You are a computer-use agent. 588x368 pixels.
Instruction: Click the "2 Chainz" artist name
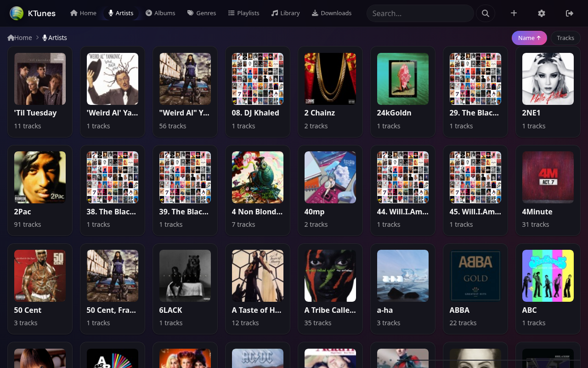pyautogui.click(x=320, y=113)
